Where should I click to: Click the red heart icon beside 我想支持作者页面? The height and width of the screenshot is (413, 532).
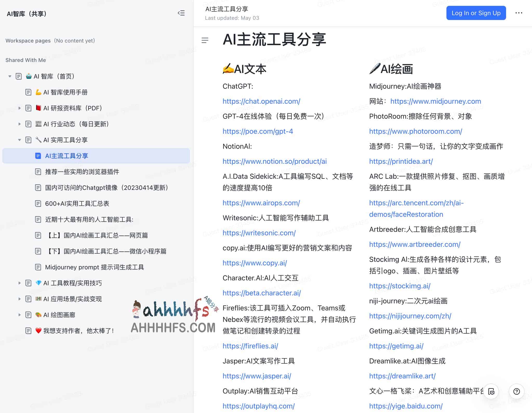(38, 331)
